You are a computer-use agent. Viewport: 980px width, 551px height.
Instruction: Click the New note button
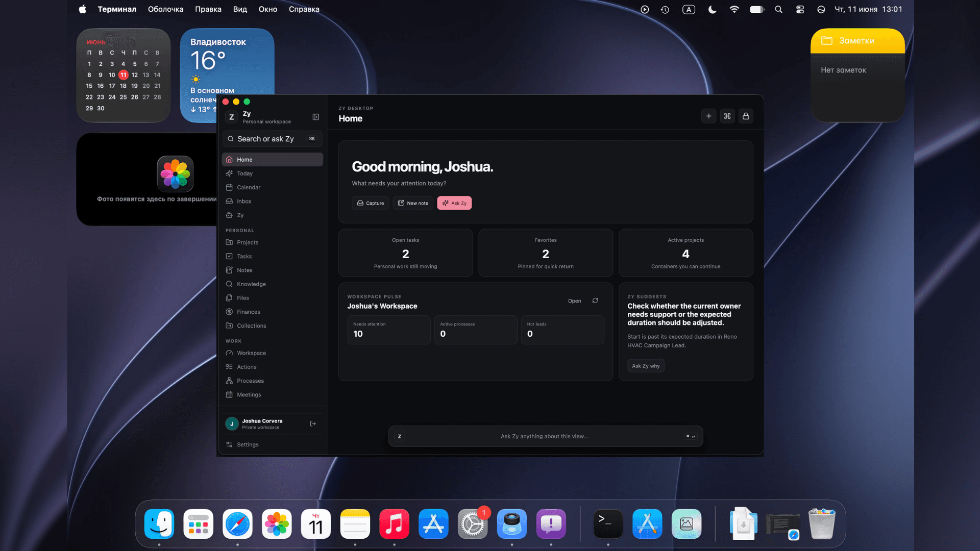413,203
